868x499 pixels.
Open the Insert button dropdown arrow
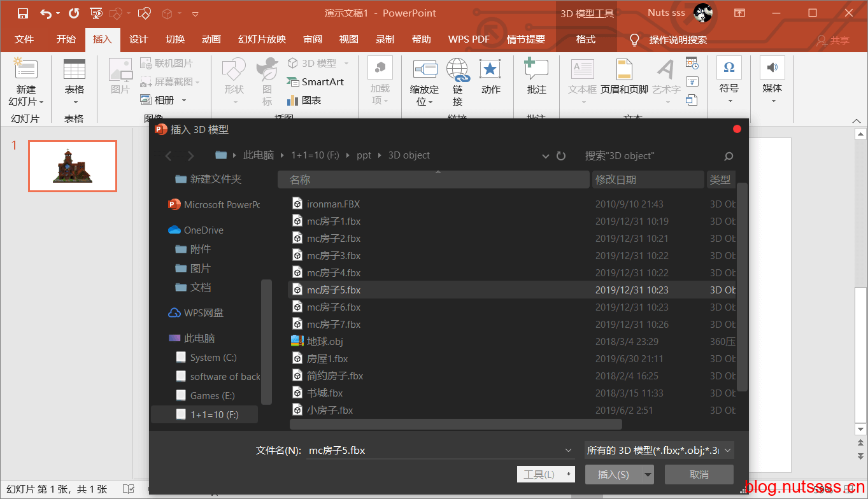(648, 474)
